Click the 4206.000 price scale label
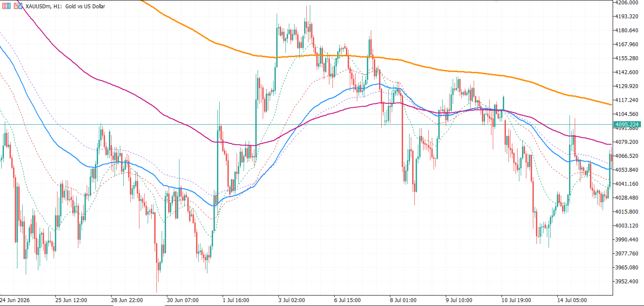Image resolution: width=644 pixels, height=306 pixels. pos(627,3)
